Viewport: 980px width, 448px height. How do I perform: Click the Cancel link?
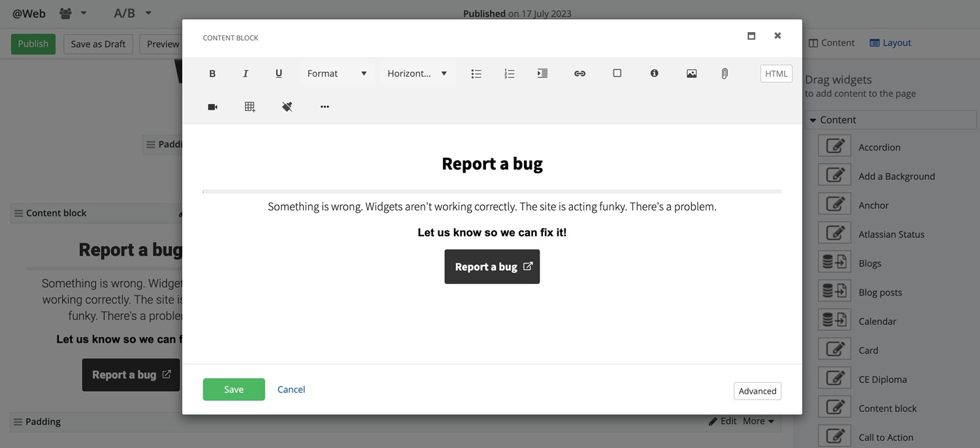tap(291, 389)
